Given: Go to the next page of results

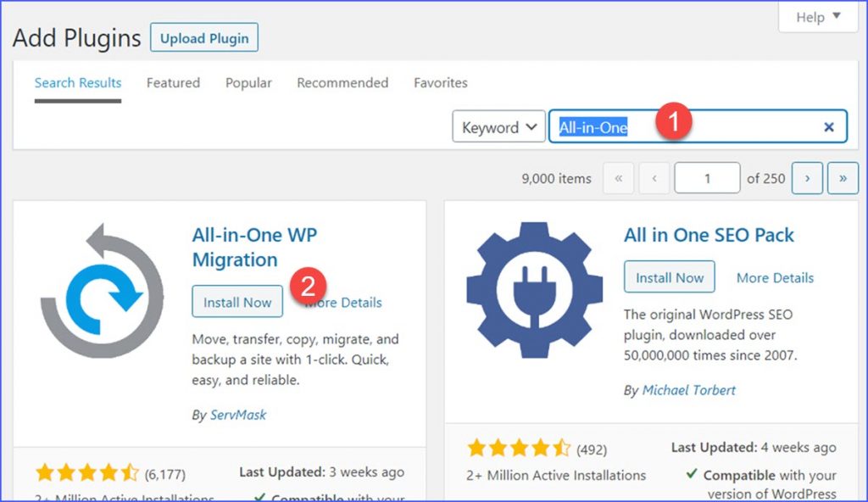Looking at the screenshot, I should [807, 178].
